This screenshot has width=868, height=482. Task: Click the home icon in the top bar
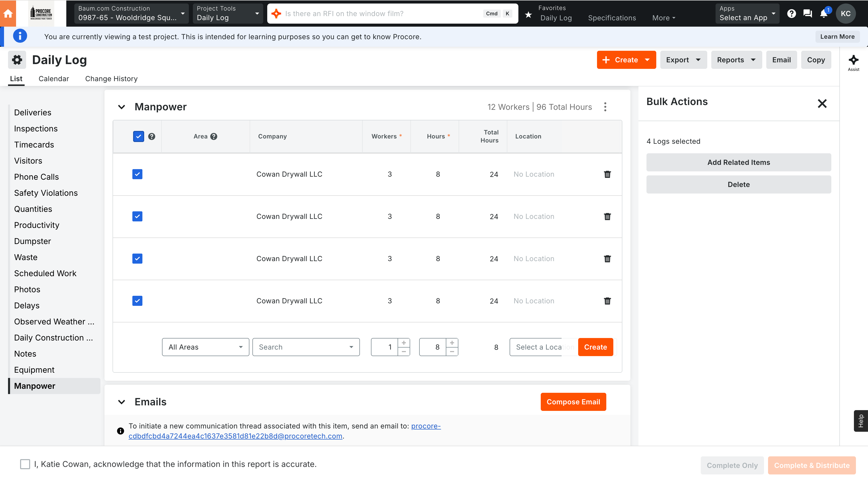click(8, 14)
